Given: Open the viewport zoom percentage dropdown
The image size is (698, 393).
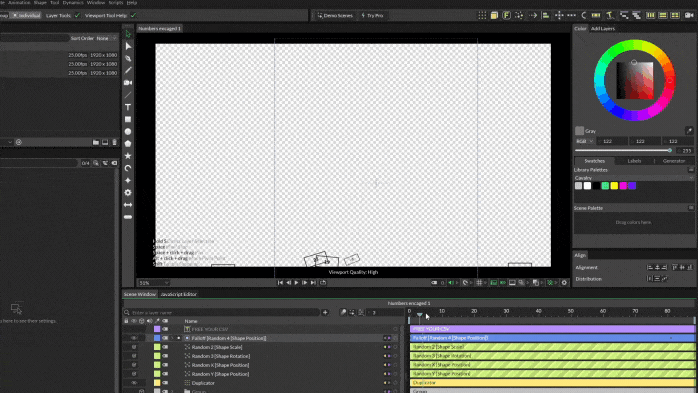Looking at the screenshot, I should 154,283.
